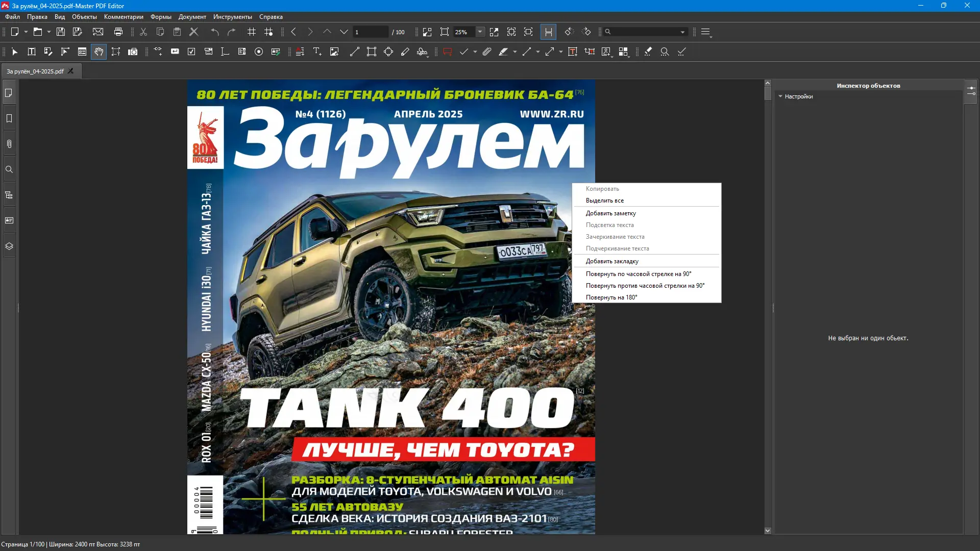Toggle the highlighted fit-width view button
Screen dimensions: 980x551
[x=548, y=32]
